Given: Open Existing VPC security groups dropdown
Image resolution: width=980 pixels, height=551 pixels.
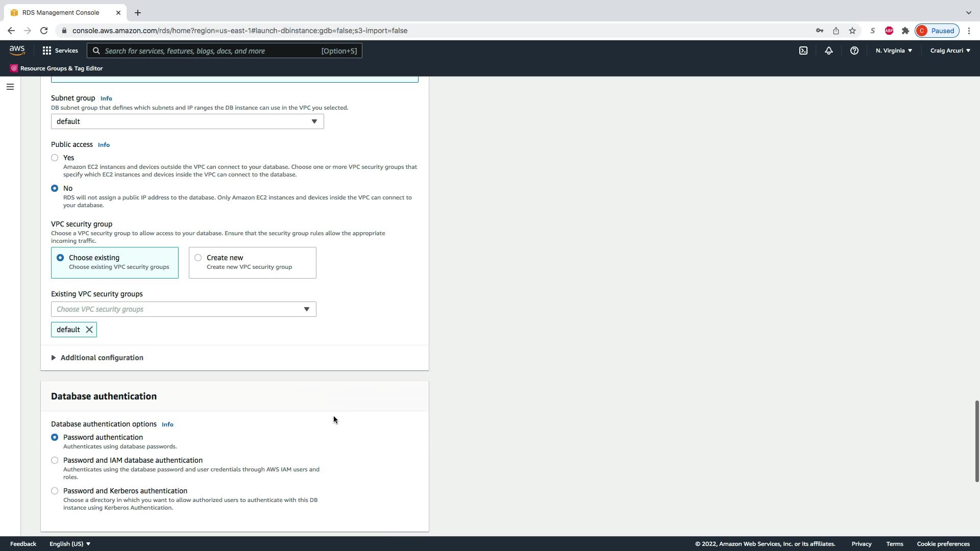Looking at the screenshot, I should [x=183, y=309].
